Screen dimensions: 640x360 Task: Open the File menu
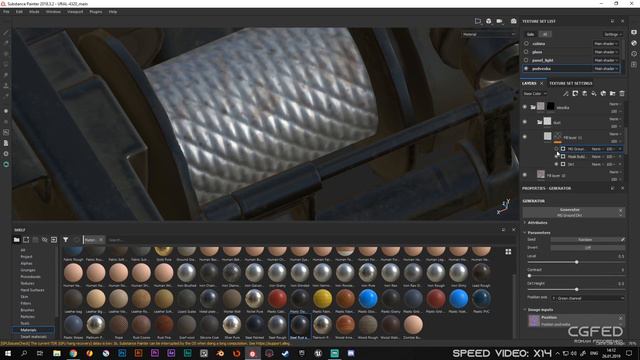click(x=6, y=12)
